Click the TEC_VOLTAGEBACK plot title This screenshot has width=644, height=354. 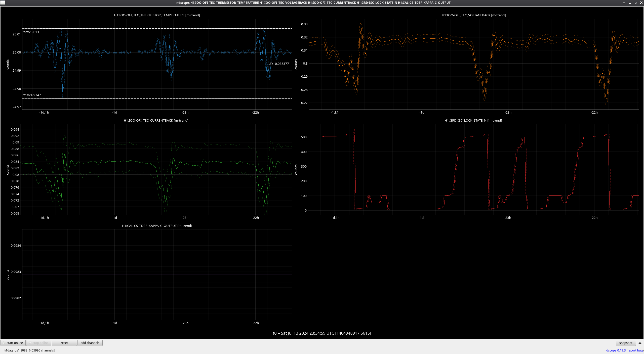tap(474, 15)
